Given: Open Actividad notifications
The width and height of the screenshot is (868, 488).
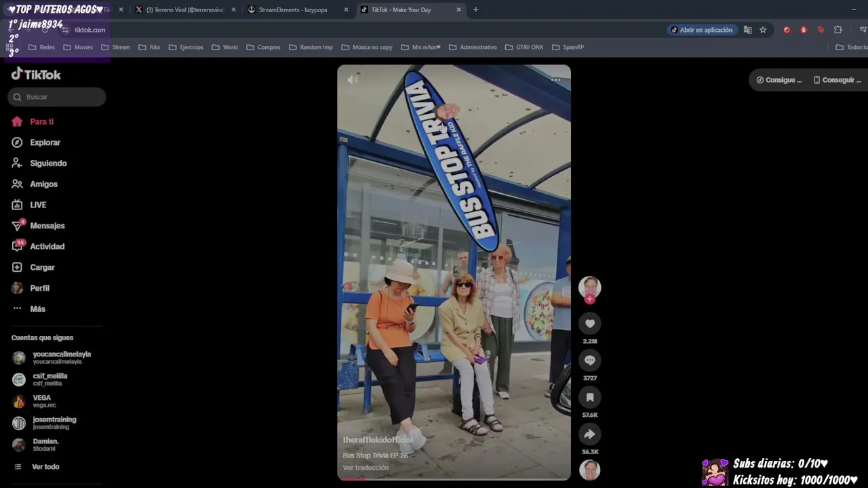Looking at the screenshot, I should click(x=38, y=247).
